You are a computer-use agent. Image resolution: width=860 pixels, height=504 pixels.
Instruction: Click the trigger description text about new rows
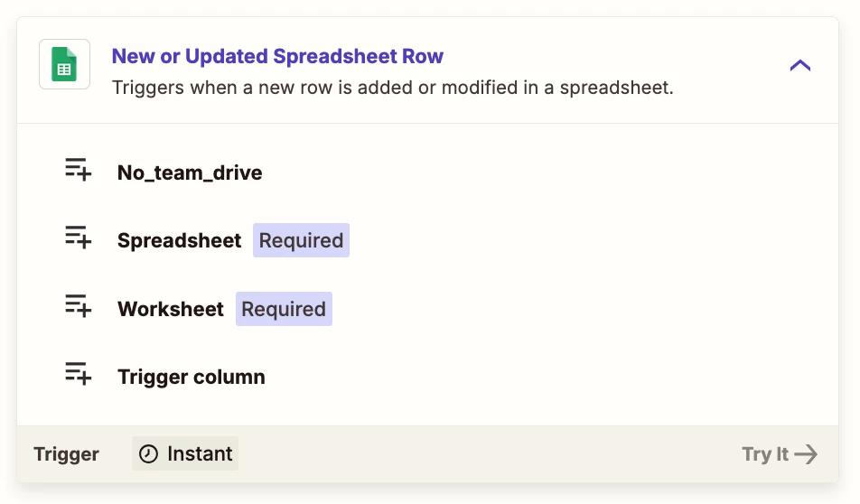coord(393,88)
